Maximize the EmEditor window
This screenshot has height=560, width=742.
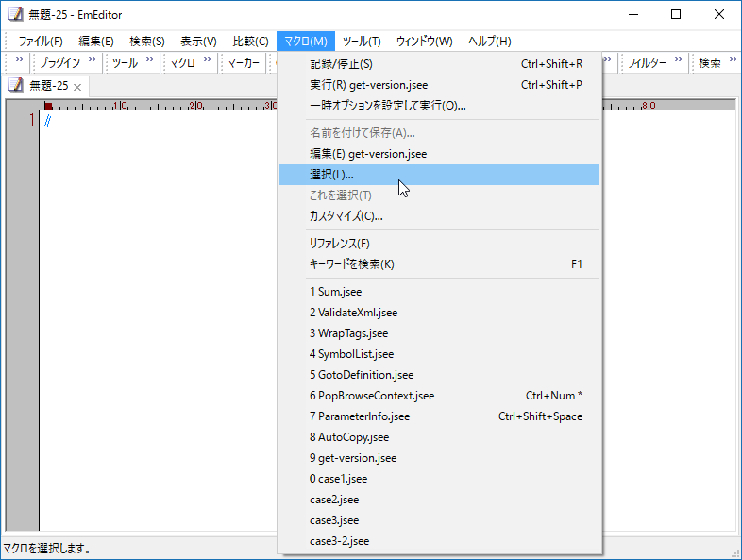click(x=676, y=15)
